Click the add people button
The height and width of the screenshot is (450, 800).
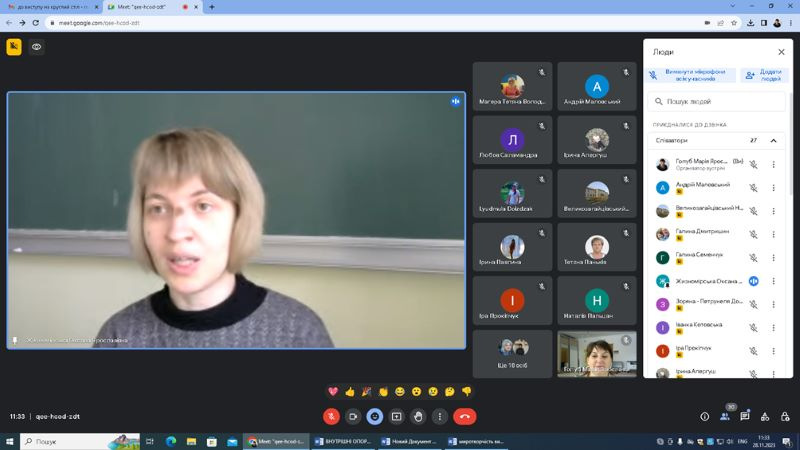pos(765,75)
